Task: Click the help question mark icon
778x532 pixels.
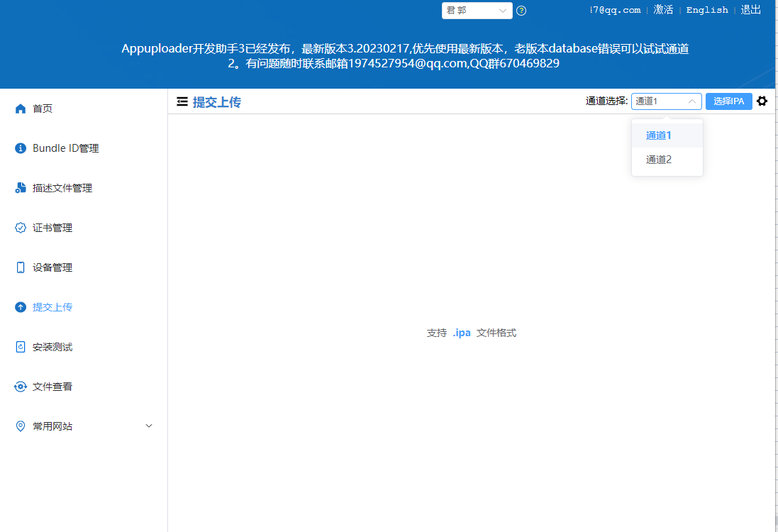Action: (x=521, y=11)
